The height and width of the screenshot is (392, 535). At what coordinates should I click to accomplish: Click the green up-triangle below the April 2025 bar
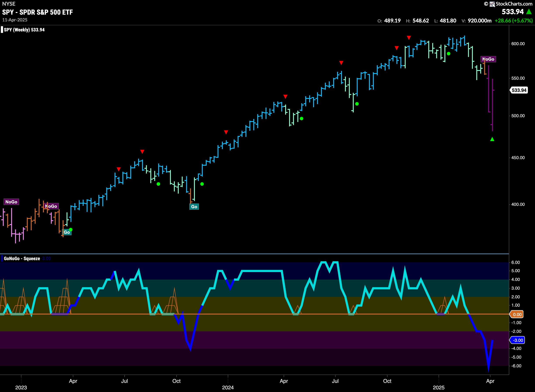click(492, 139)
